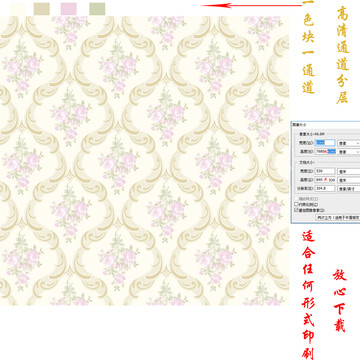
Task: Click the document height input field
Action: pos(325,180)
